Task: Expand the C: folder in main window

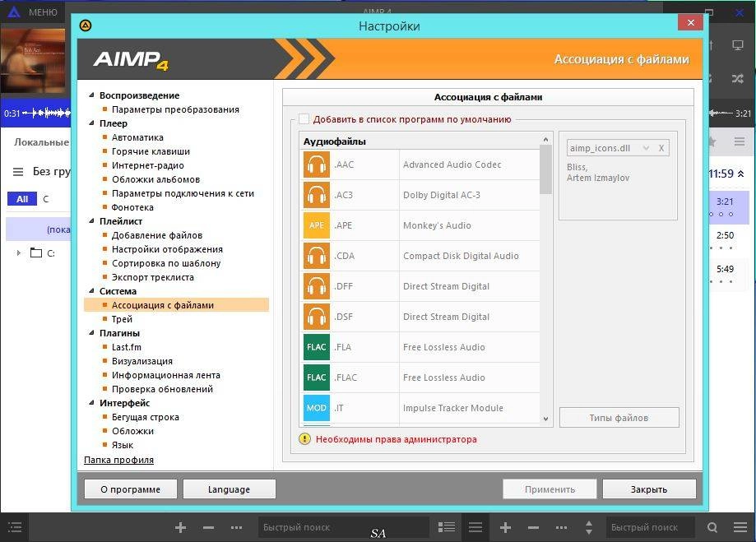Action: (18, 252)
